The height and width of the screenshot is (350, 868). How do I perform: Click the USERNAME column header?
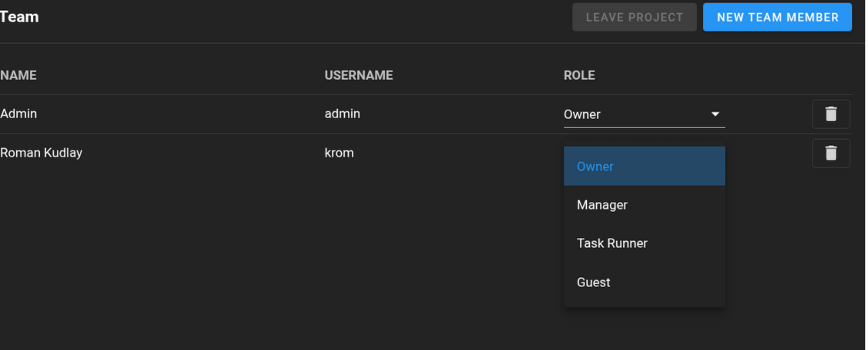358,75
